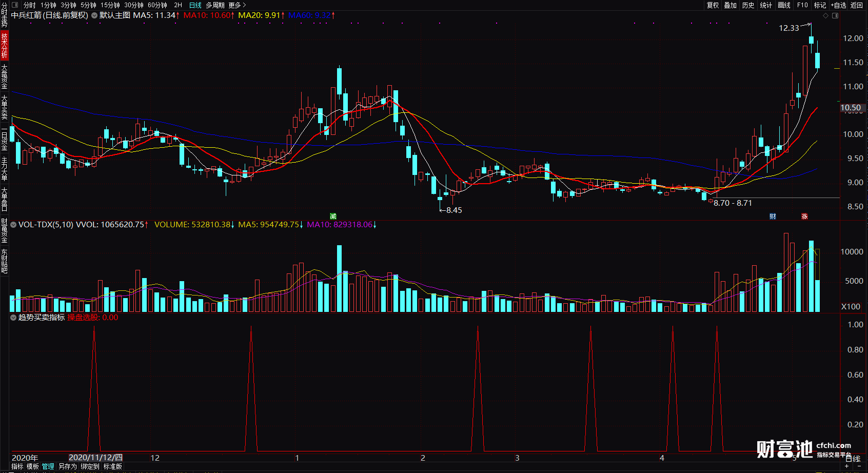The width and height of the screenshot is (868, 473).
Task: Open 东财贴吧 in left sidebar
Action: (4, 261)
